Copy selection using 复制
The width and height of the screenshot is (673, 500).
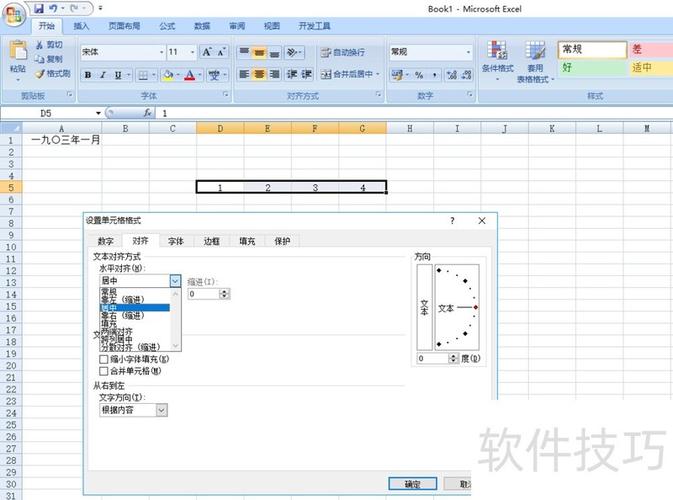(x=49, y=59)
